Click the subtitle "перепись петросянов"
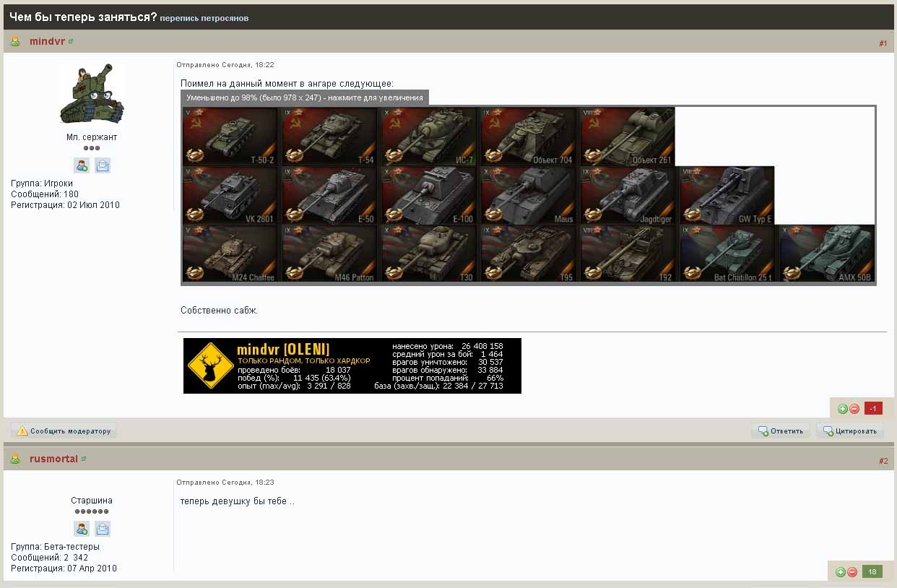This screenshot has width=897, height=588. coord(204,18)
